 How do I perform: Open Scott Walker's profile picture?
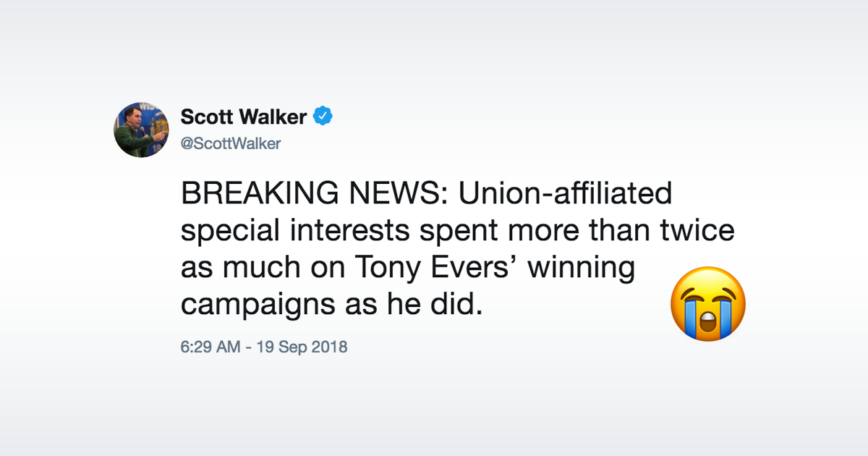(142, 130)
